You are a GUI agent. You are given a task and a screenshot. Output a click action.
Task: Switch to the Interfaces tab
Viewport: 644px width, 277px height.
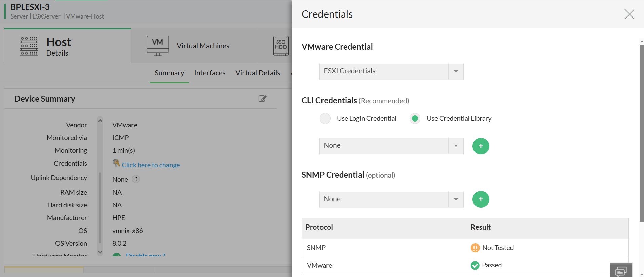pos(210,73)
